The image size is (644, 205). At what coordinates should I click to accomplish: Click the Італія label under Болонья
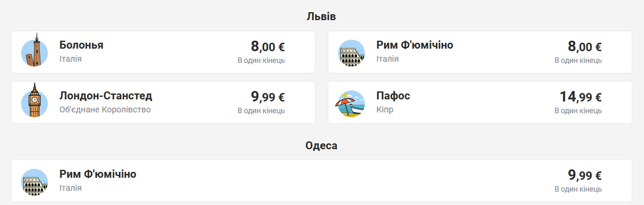(x=70, y=59)
